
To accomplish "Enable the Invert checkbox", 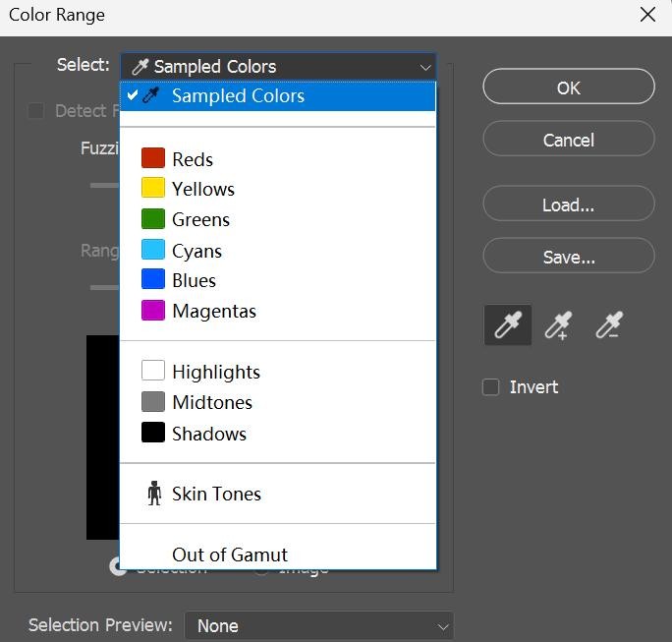I will (x=491, y=387).
